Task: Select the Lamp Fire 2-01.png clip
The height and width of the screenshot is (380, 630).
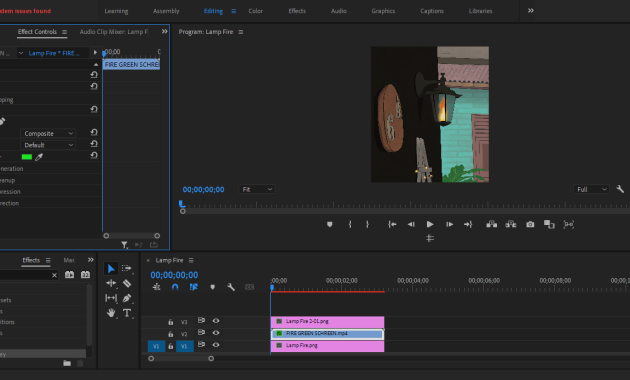Action: tap(327, 321)
